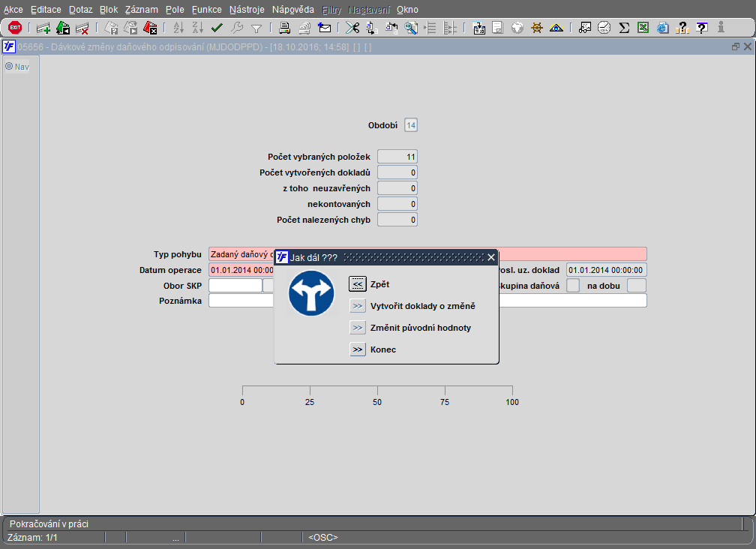Open the Nápověda menu
The width and height of the screenshot is (756, 549).
click(292, 10)
